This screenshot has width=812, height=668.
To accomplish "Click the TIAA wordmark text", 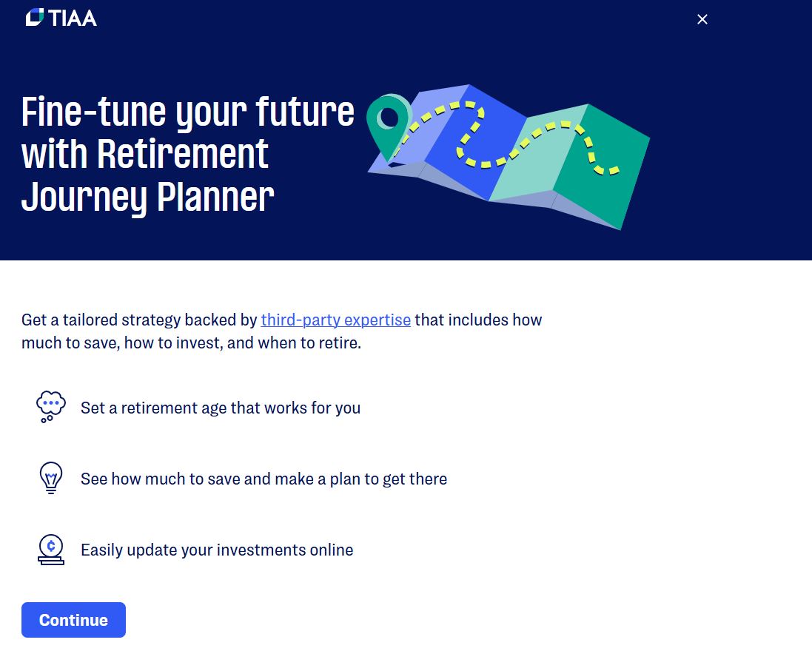I will pos(73,18).
